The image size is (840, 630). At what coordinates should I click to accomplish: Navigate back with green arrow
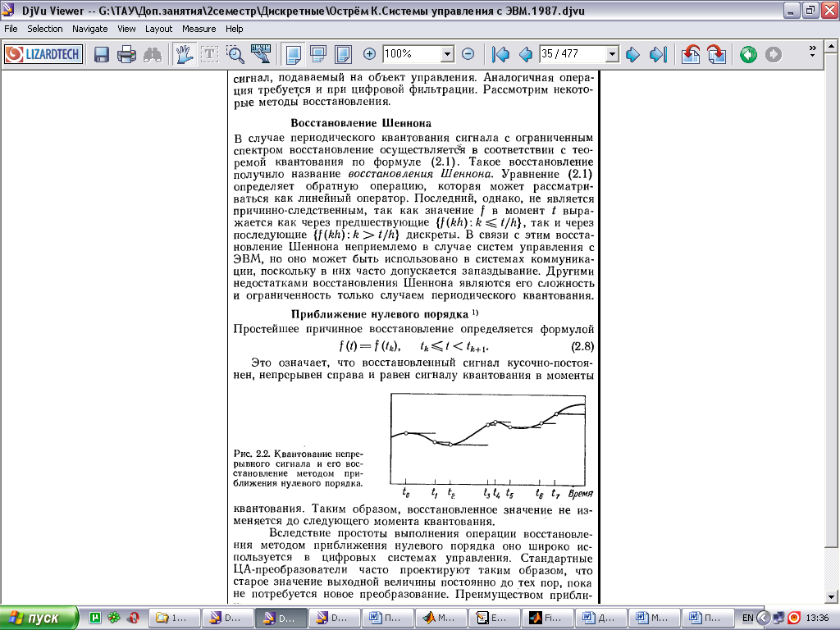[748, 54]
